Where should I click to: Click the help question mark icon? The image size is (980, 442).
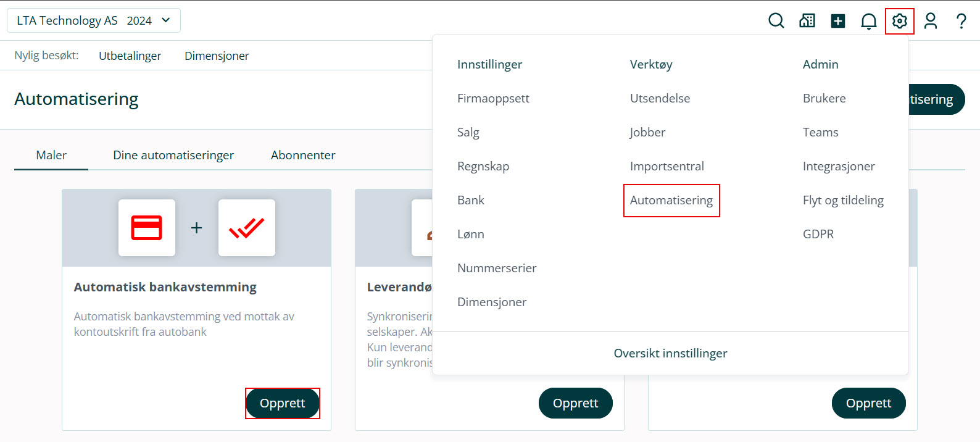tap(961, 21)
